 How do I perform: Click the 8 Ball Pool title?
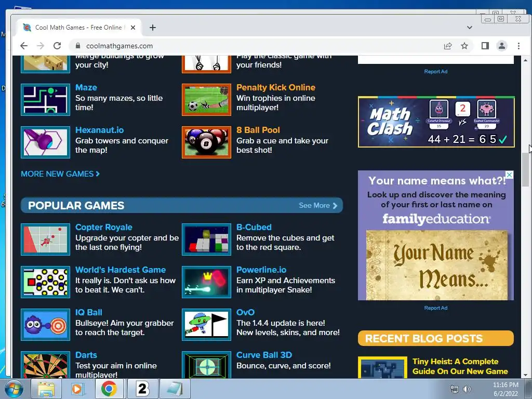coord(258,130)
